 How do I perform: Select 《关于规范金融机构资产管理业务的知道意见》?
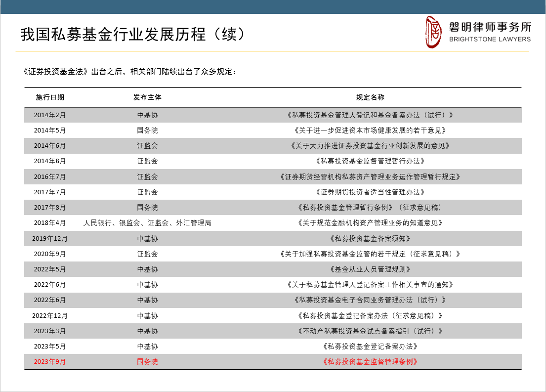point(370,222)
